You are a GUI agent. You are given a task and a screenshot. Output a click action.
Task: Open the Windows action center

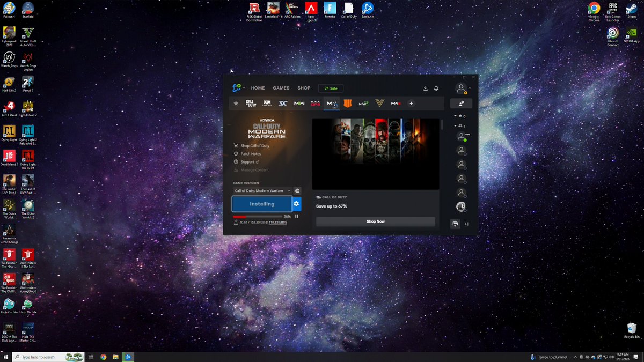point(635,357)
